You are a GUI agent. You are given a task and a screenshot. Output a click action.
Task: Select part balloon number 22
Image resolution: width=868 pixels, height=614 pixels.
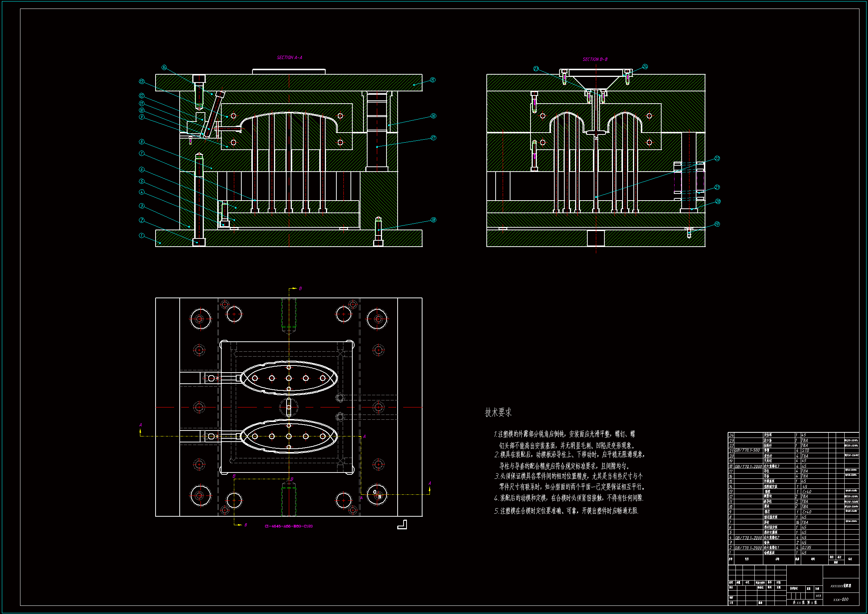[717, 158]
